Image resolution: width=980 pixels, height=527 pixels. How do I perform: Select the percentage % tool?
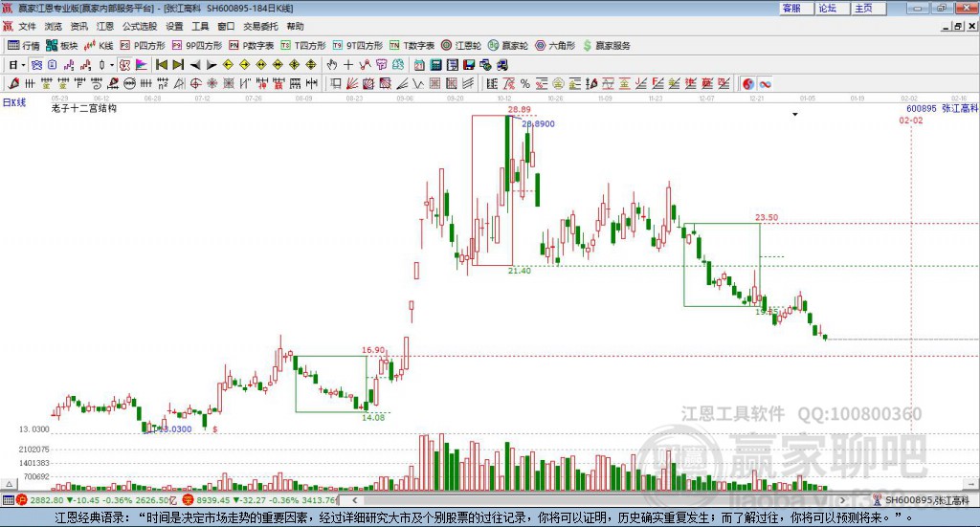(x=525, y=83)
